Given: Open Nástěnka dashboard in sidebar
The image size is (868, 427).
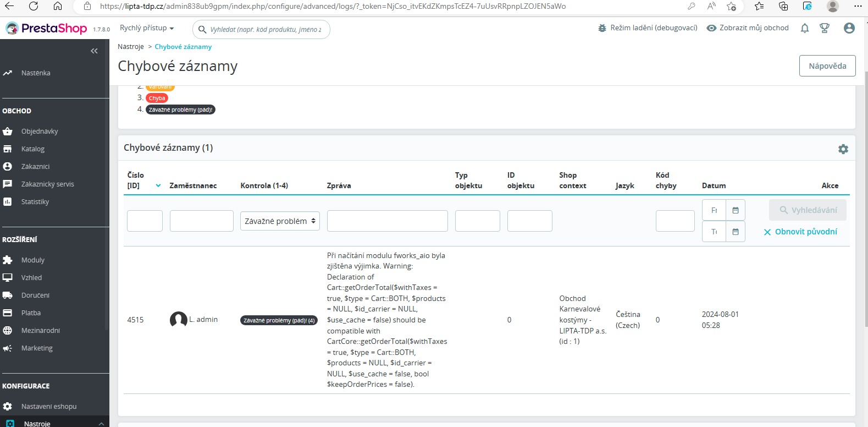Looking at the screenshot, I should (x=36, y=73).
